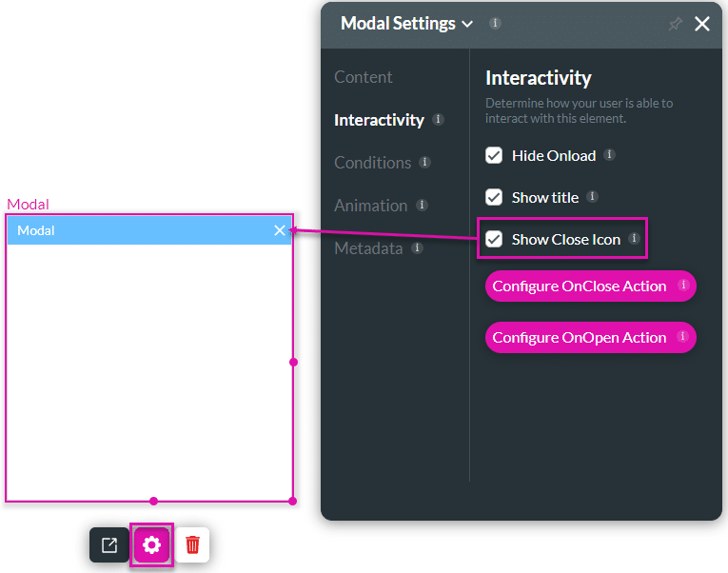Switch to the Conditions tab
The height and width of the screenshot is (573, 728).
pos(372,163)
